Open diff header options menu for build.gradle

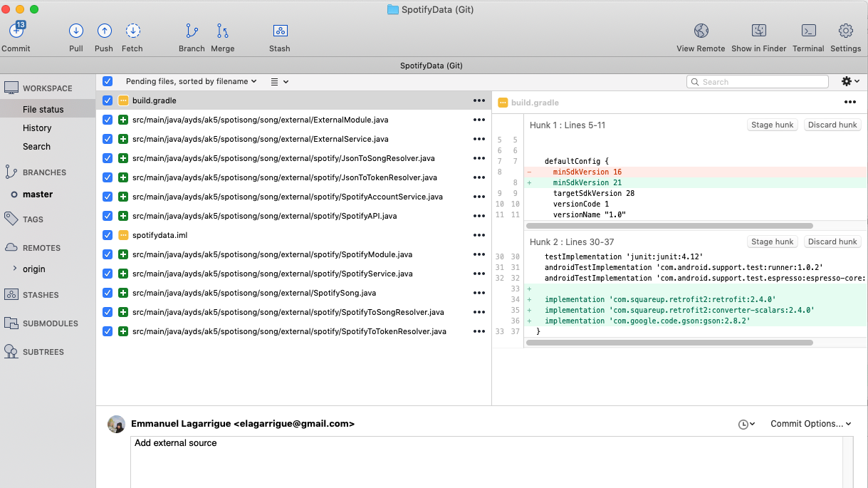pyautogui.click(x=849, y=102)
